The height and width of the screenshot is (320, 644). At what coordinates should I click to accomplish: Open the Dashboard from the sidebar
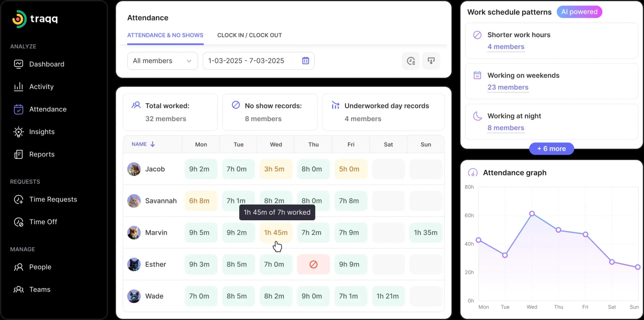47,64
